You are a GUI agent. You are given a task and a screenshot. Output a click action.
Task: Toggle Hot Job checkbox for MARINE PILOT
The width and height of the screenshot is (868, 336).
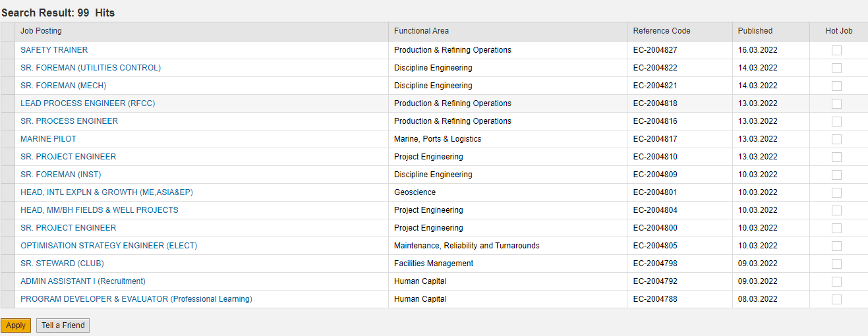[836, 139]
